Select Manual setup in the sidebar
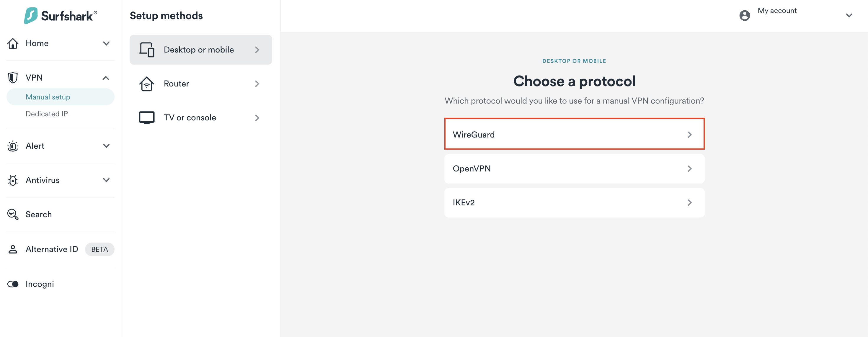Screen dimensions: 868x337 pos(48,97)
